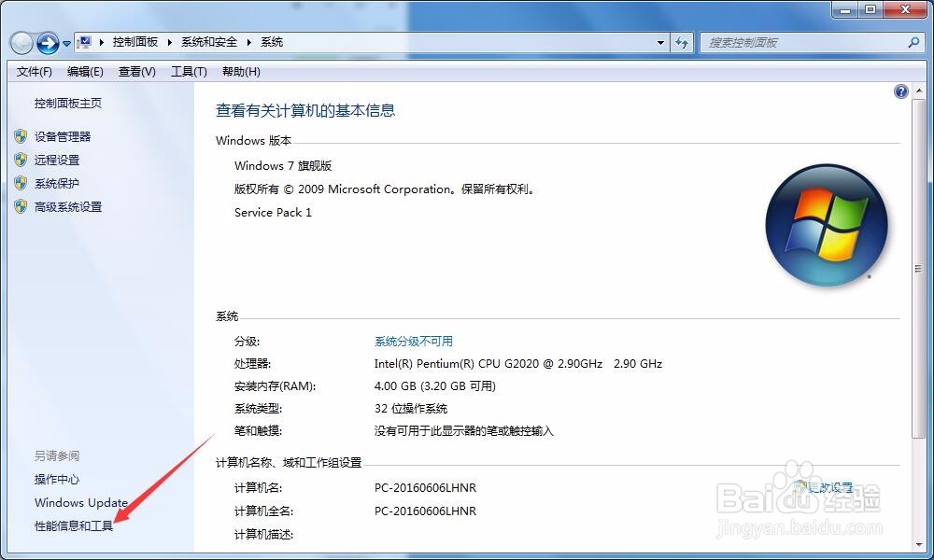This screenshot has height=560, width=934.
Task: Open 控制面板主页 link
Action: pyautogui.click(x=68, y=103)
